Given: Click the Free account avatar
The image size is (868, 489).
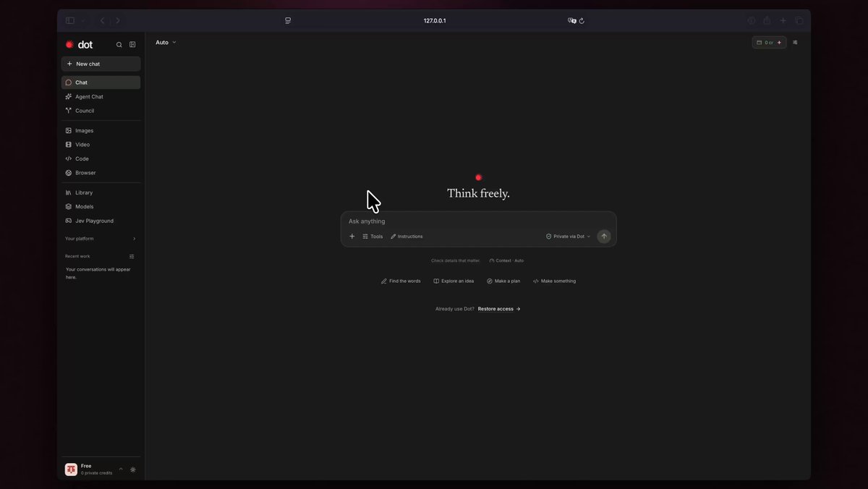Looking at the screenshot, I should [71, 469].
